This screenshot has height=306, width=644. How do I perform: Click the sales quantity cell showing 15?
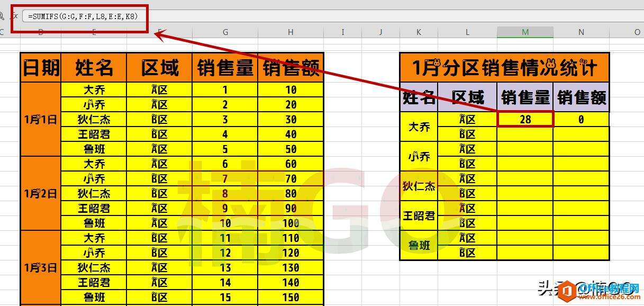225,297
